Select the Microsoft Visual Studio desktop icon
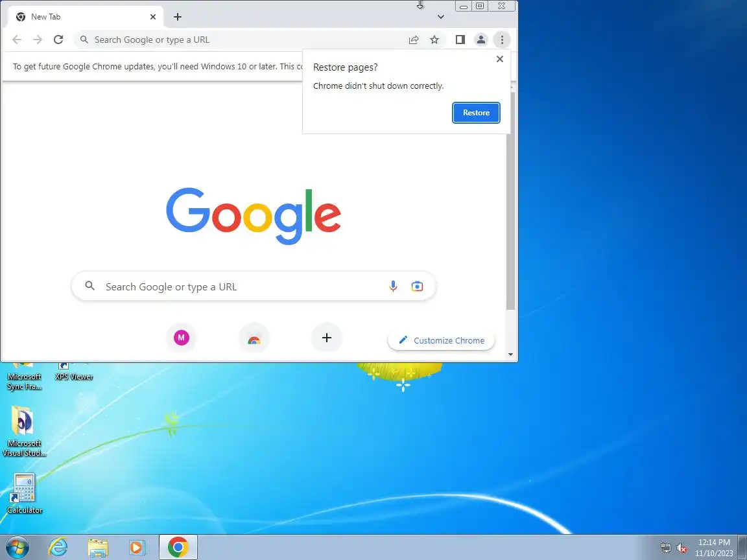The height and width of the screenshot is (560, 747). pos(24,431)
